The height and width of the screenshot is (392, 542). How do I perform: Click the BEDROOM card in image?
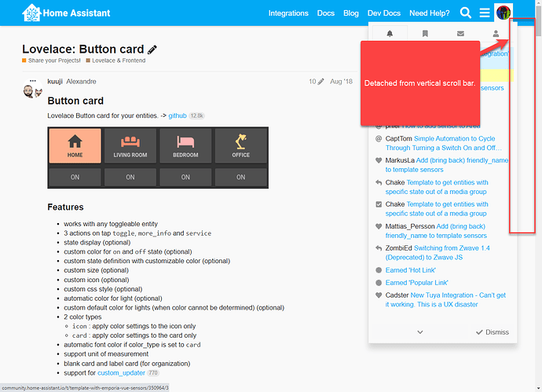pyautogui.click(x=185, y=146)
